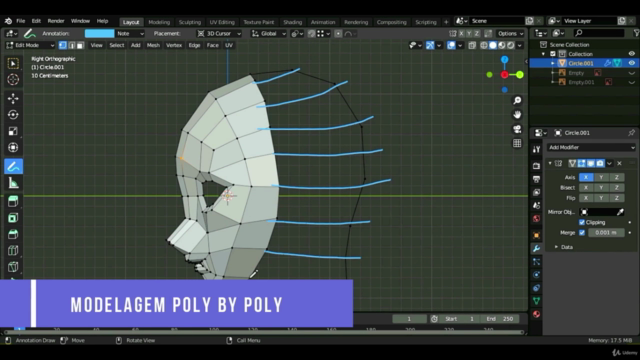Toggle the Merge checkbox

click(582, 233)
